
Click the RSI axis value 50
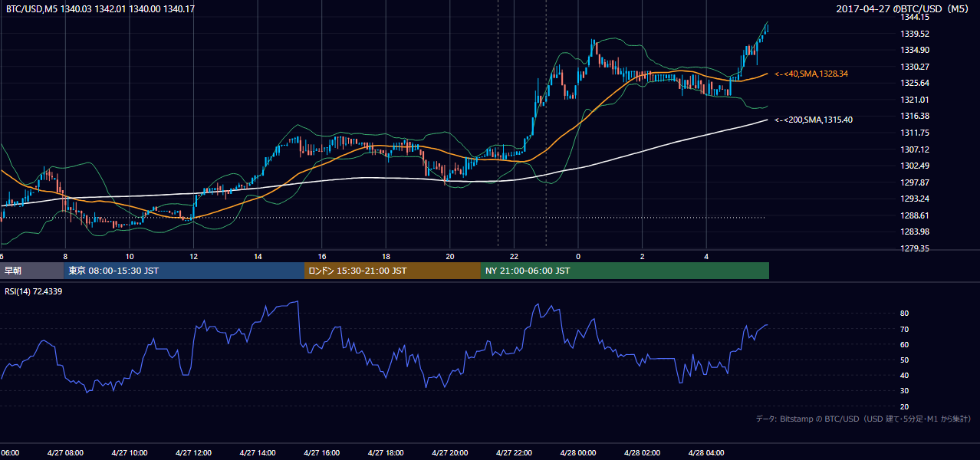tap(904, 360)
